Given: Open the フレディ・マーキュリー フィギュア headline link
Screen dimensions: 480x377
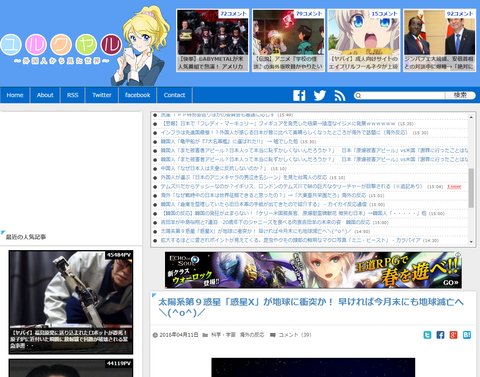Looking at the screenshot, I should (278, 124).
